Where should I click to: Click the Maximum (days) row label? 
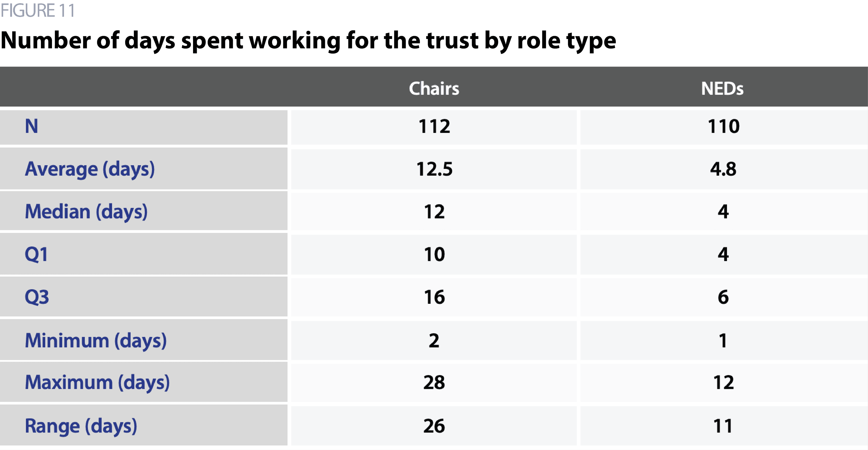click(97, 383)
